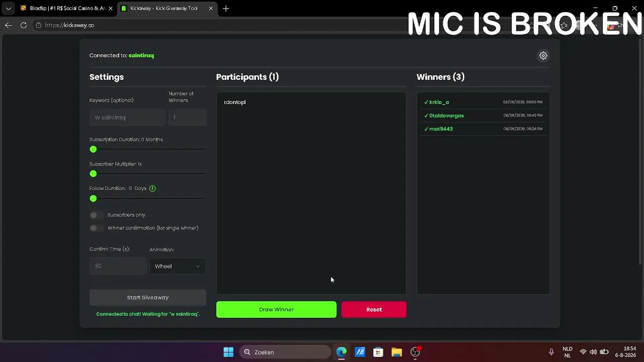This screenshot has width=644, height=362.
Task: Open the volume speaker tray icon
Action: click(x=593, y=352)
